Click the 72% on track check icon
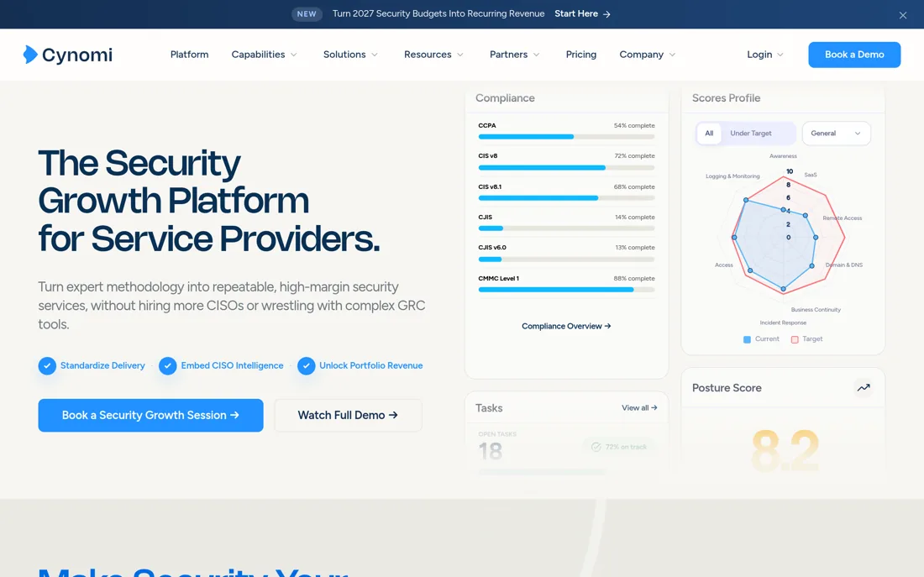The image size is (924, 577). [x=596, y=447]
